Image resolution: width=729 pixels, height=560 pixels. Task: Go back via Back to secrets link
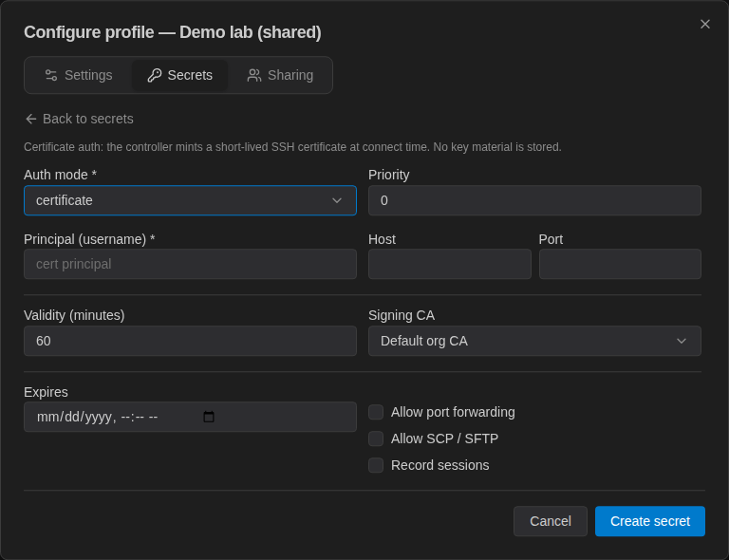79,119
